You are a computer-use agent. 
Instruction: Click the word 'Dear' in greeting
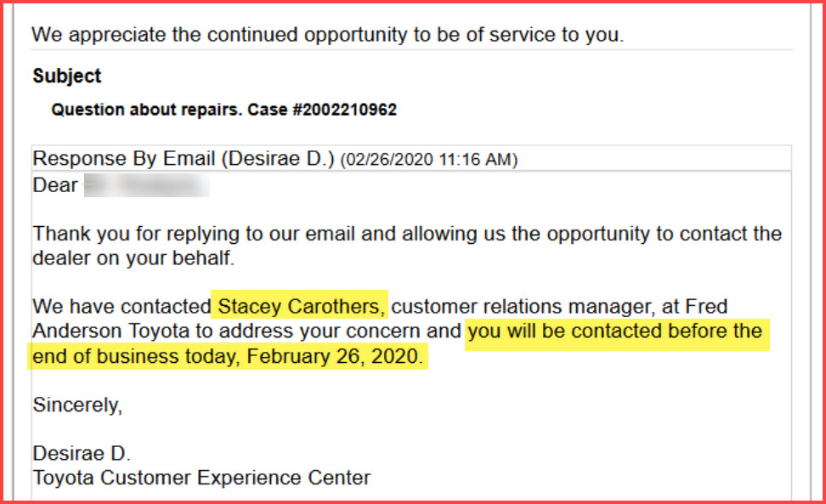[x=55, y=185]
